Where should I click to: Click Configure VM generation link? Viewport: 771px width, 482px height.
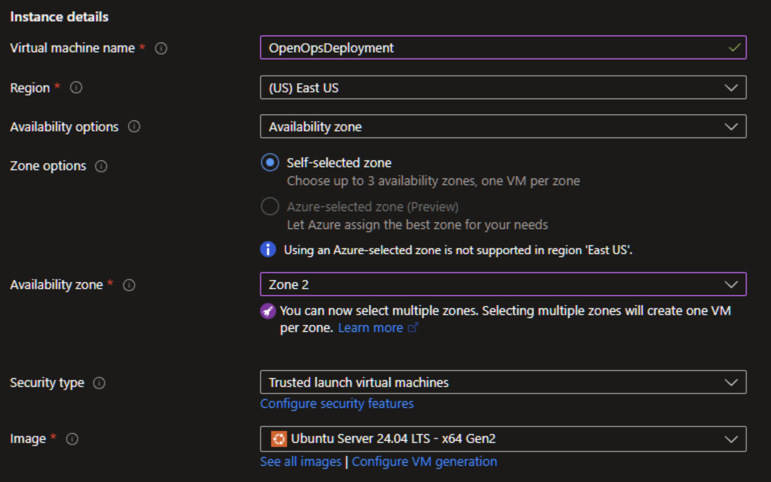point(424,462)
